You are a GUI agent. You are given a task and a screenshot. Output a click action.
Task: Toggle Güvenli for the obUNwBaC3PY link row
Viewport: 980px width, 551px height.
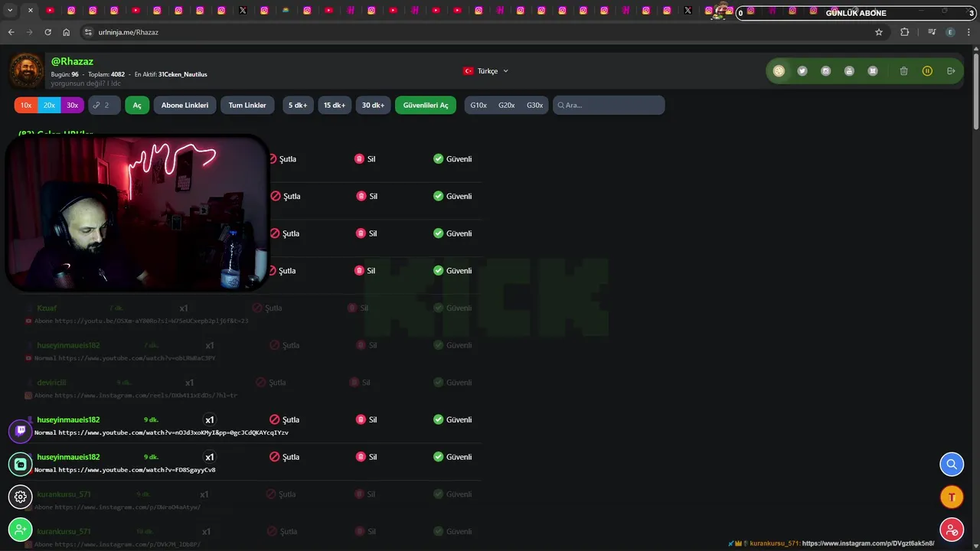point(452,345)
